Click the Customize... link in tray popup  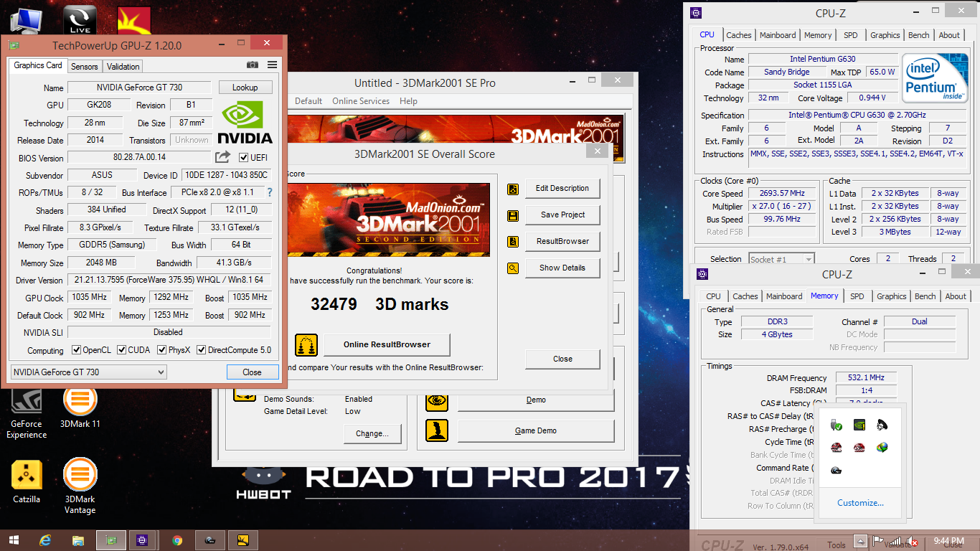(x=860, y=503)
